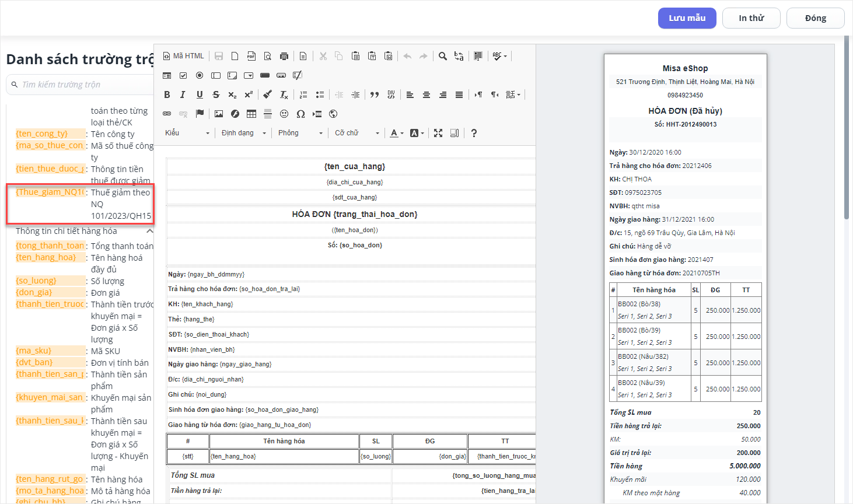Image resolution: width=853 pixels, height=504 pixels.
Task: Insert a selection dropdown form field
Action: pos(249,75)
